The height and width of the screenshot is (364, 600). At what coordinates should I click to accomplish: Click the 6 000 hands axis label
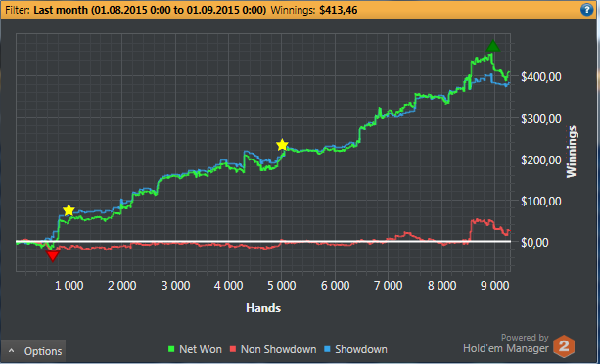coord(335,286)
